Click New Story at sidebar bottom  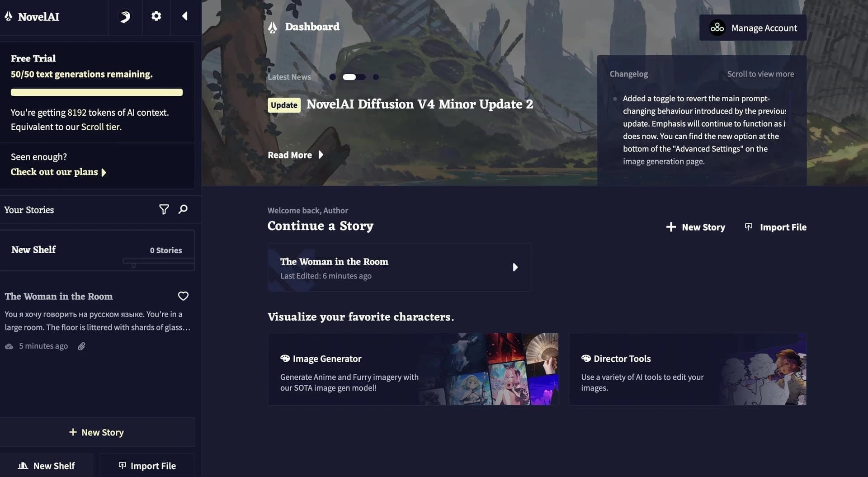point(97,432)
